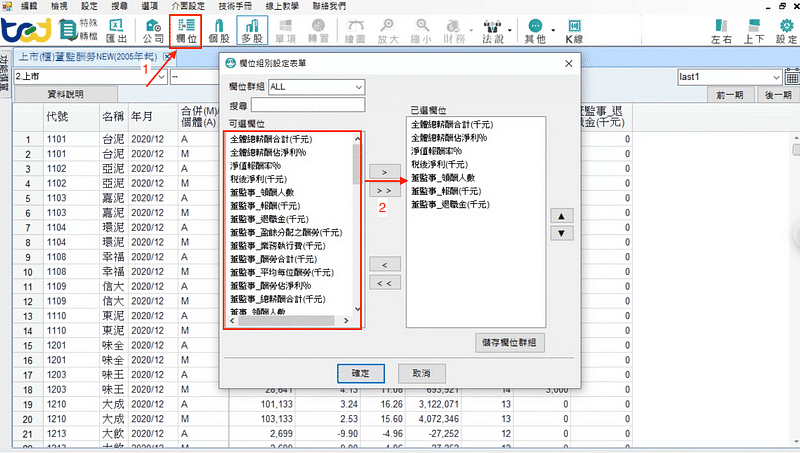Click the 欄位 toolbar icon
The image size is (800, 453).
(x=185, y=29)
